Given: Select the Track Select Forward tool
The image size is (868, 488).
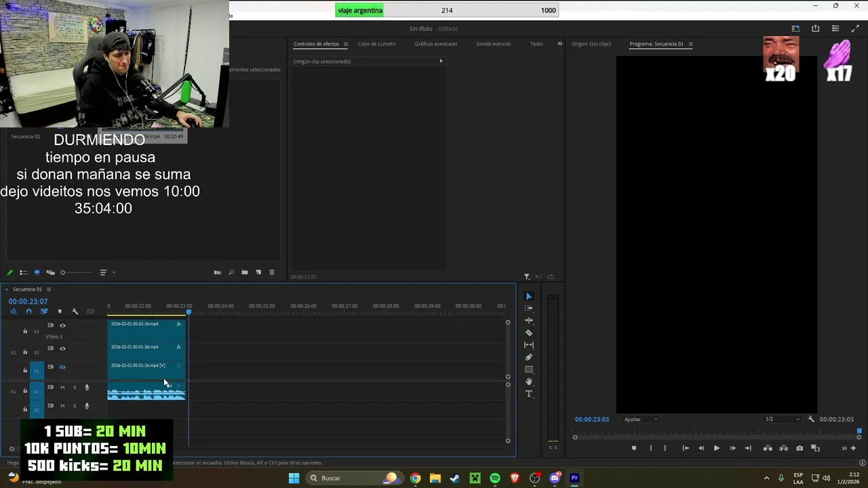Looking at the screenshot, I should [x=529, y=308].
